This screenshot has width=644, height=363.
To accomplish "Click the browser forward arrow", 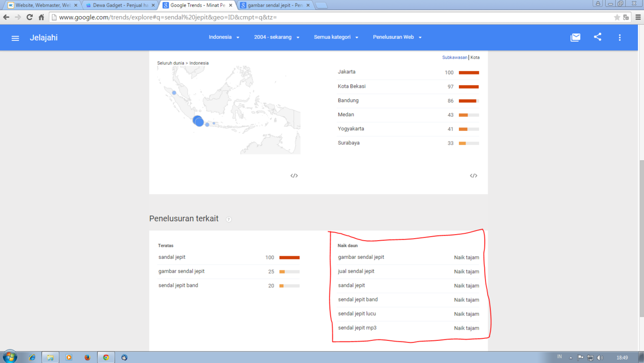I will tap(18, 17).
